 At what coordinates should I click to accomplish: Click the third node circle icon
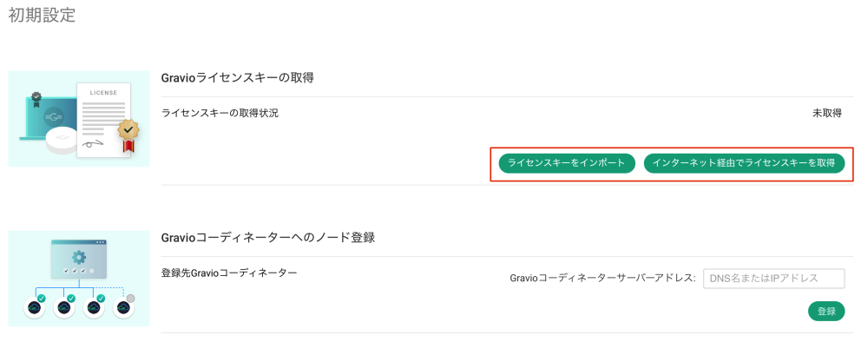[93, 307]
